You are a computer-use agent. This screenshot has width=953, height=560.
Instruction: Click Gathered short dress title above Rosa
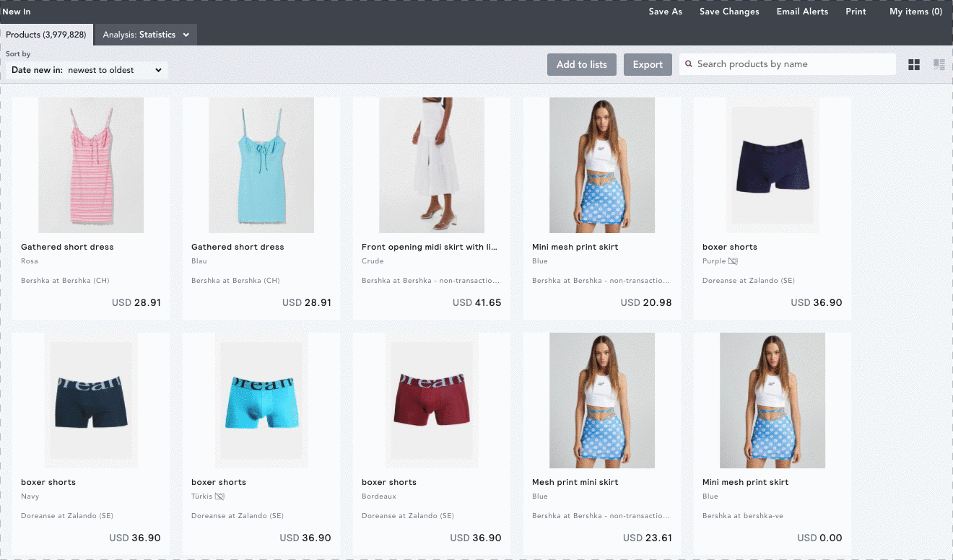67,247
